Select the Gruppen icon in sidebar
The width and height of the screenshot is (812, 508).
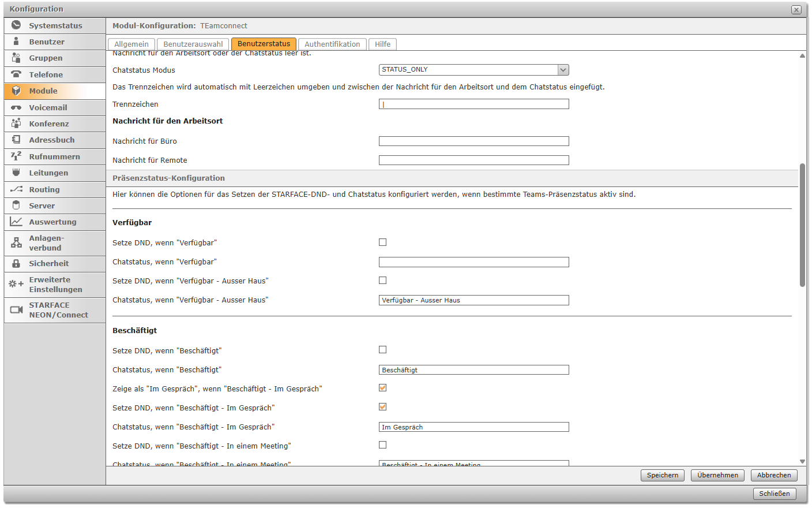point(16,58)
